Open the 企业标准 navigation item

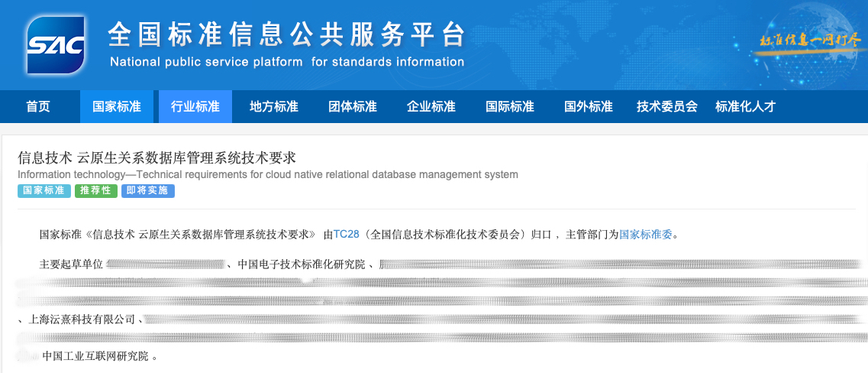pyautogui.click(x=431, y=106)
